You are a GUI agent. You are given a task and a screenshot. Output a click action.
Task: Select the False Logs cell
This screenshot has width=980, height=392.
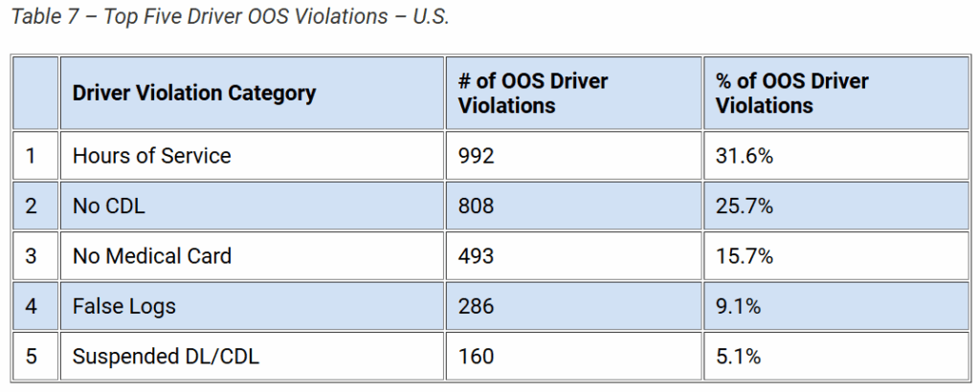click(x=124, y=307)
